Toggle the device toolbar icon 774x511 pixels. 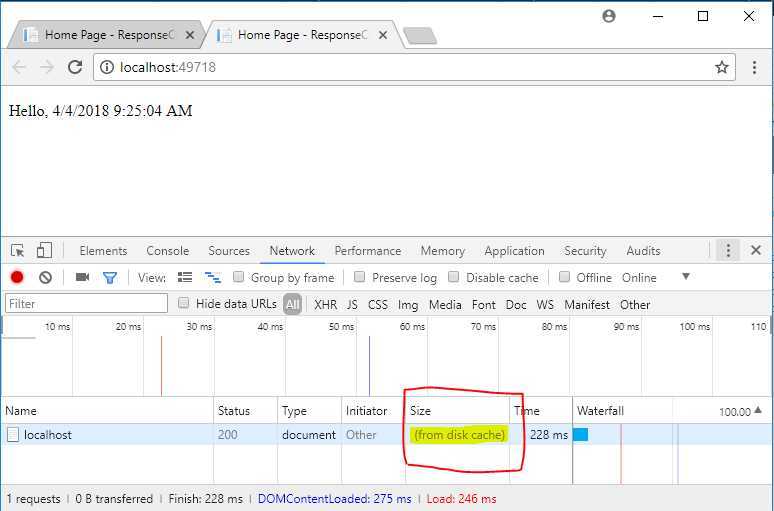(44, 251)
